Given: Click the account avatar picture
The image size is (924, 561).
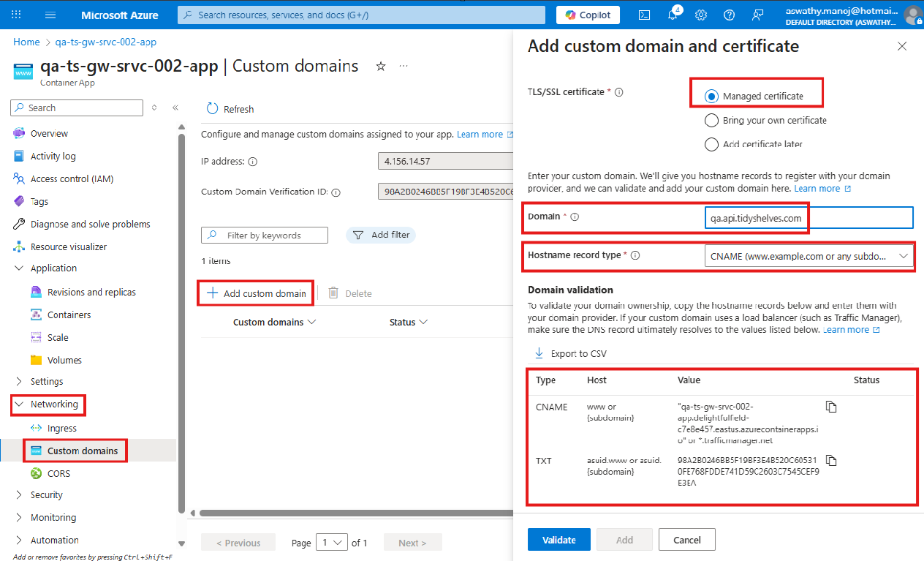Looking at the screenshot, I should [913, 15].
